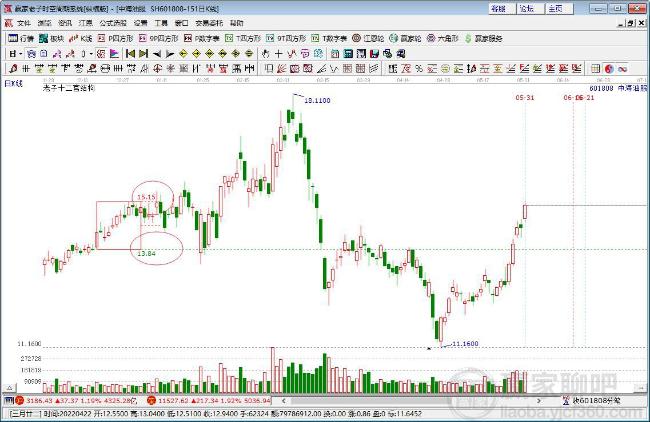Click the 601808 stock code label
This screenshot has width=650, height=422.
coord(601,88)
